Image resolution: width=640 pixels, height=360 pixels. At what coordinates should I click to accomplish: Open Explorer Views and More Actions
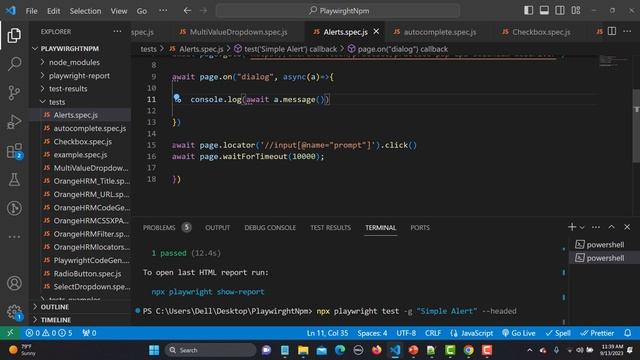pyautogui.click(x=117, y=31)
